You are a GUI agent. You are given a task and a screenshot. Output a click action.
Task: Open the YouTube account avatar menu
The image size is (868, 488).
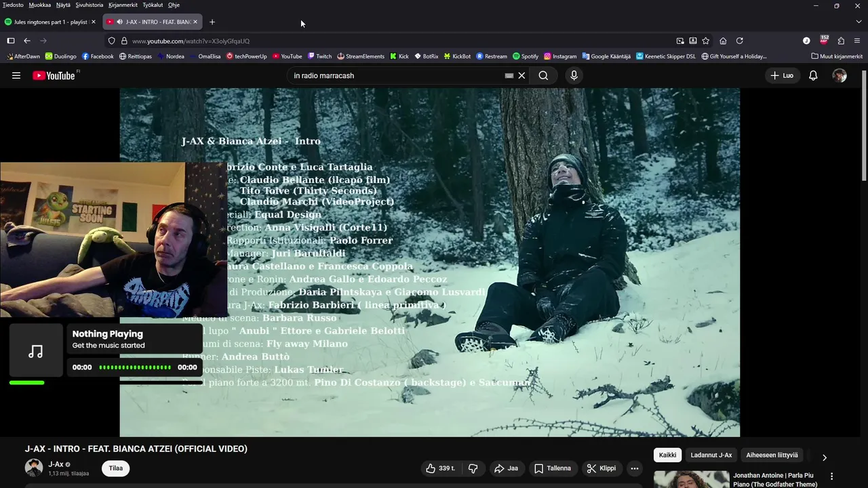tap(840, 76)
